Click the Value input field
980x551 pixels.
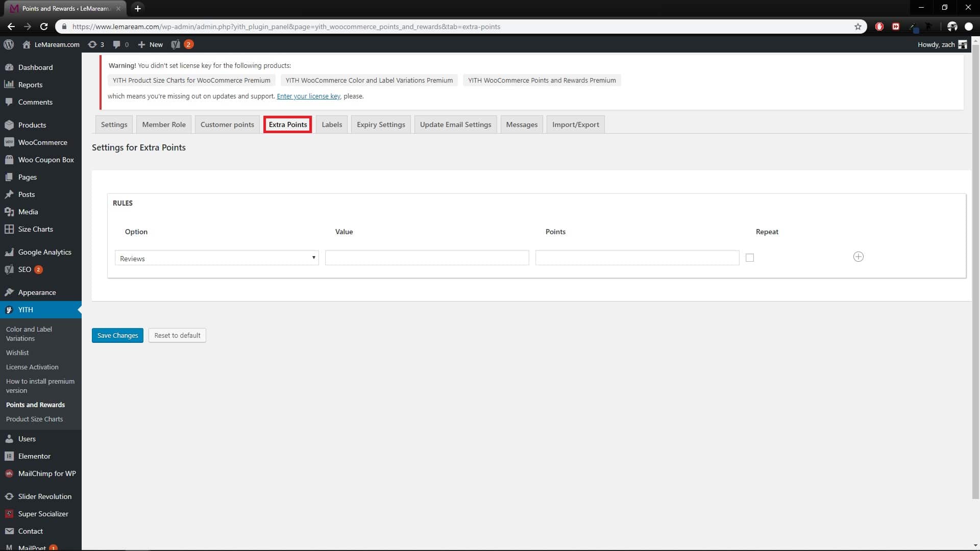pyautogui.click(x=427, y=258)
